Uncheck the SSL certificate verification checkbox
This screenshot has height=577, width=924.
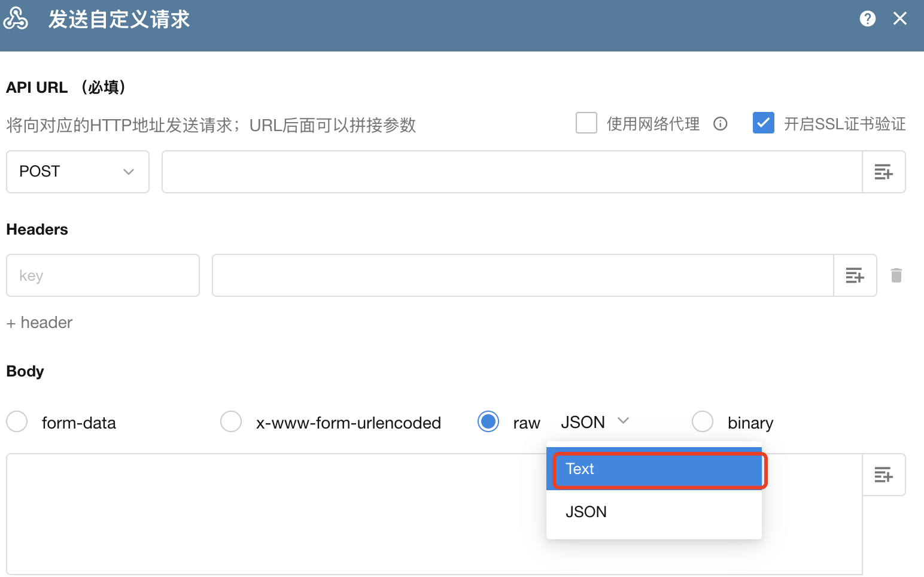pos(764,123)
